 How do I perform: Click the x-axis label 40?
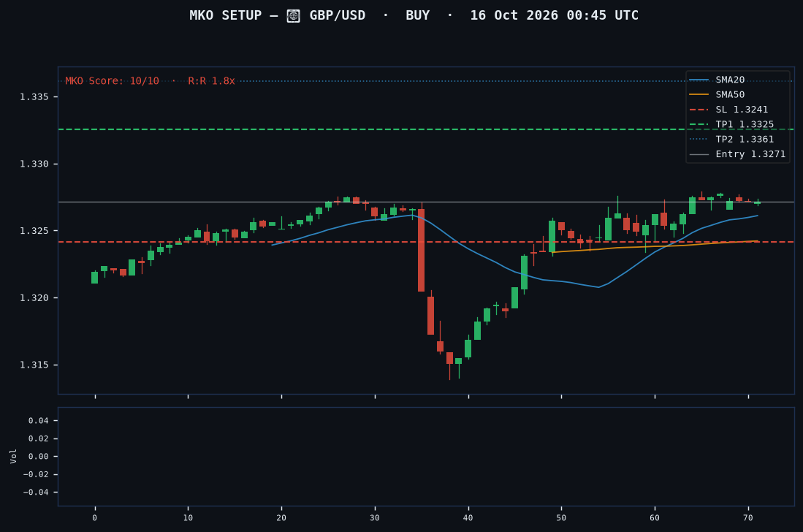coord(468,517)
